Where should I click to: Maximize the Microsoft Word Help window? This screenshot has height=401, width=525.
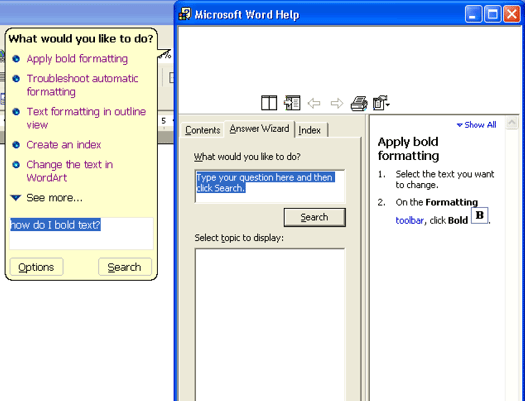(x=493, y=14)
